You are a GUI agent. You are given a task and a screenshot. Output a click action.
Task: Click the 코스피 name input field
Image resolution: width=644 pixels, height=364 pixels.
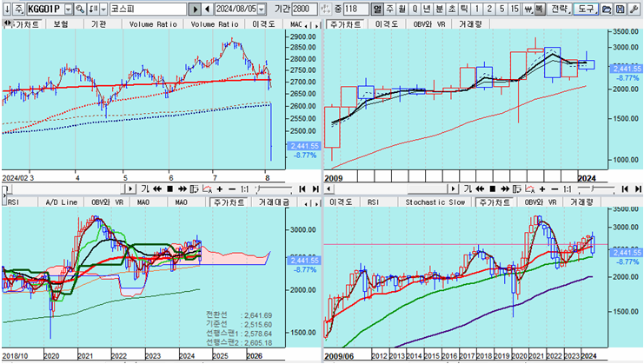click(x=148, y=9)
